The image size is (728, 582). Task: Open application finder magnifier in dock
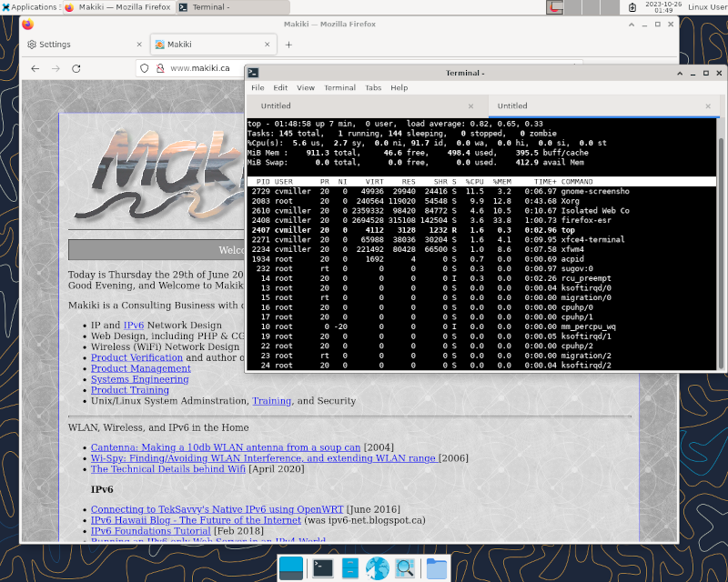pos(405,568)
